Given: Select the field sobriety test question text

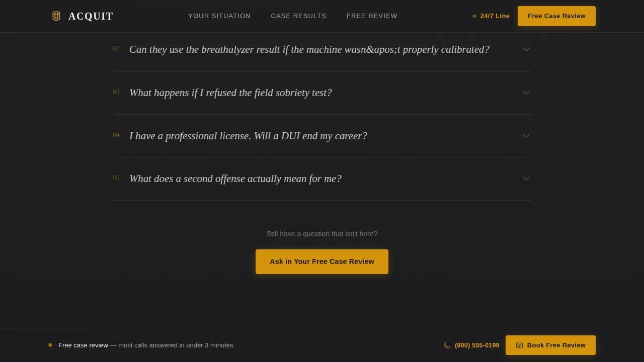Looking at the screenshot, I should tap(230, 93).
